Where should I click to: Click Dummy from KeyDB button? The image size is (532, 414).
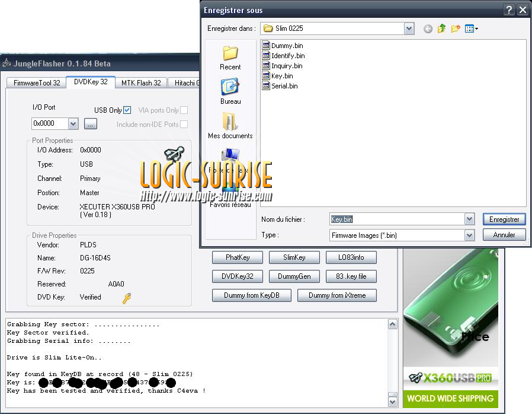pos(252,295)
